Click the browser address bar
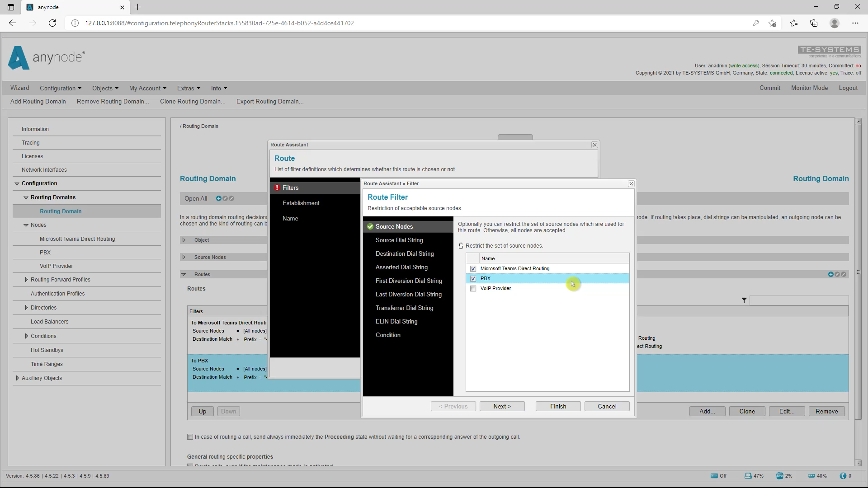 pyautogui.click(x=407, y=23)
